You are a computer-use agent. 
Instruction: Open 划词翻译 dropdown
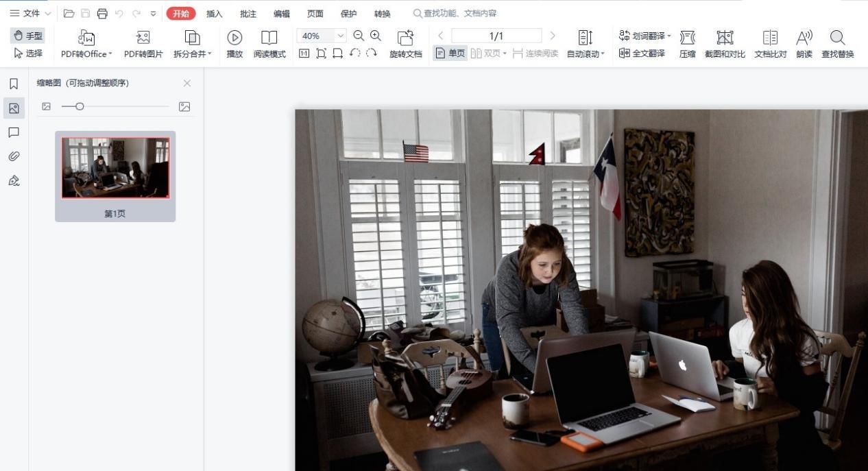(645, 36)
